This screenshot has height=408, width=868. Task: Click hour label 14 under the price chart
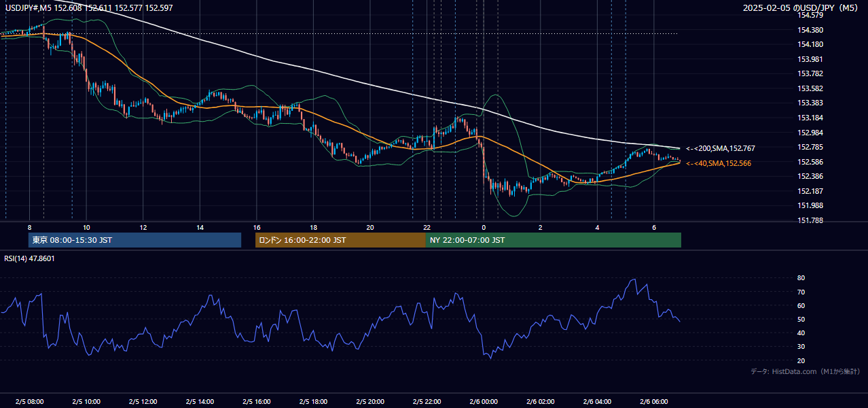click(200, 227)
